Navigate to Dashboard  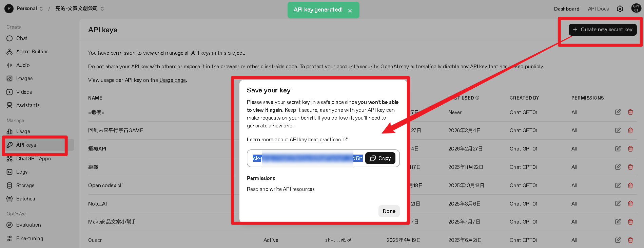click(x=566, y=8)
